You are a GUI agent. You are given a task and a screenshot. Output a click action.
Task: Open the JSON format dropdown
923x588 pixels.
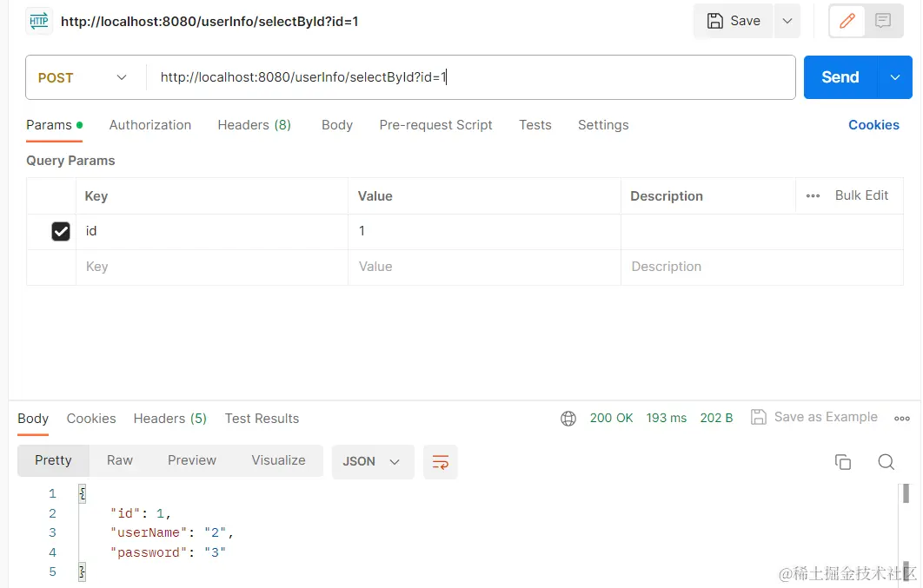point(371,462)
